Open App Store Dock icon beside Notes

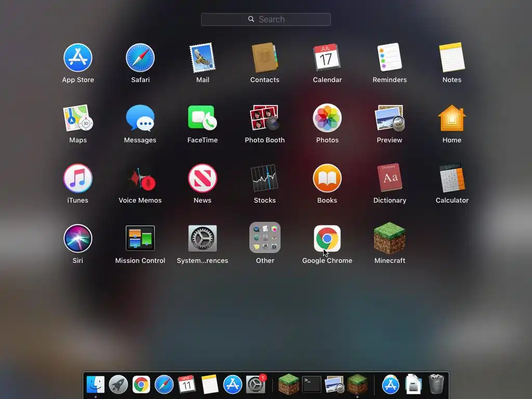[x=232, y=384]
